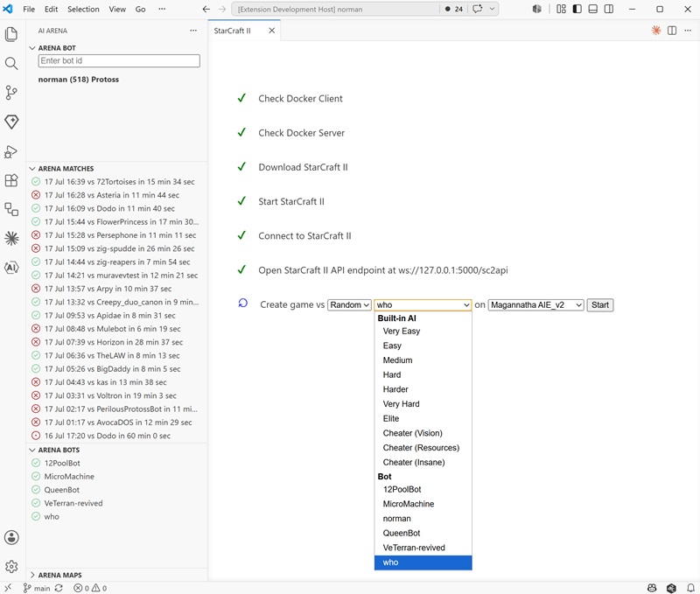Open the Selection menu
The height and width of the screenshot is (594, 700).
pos(83,9)
